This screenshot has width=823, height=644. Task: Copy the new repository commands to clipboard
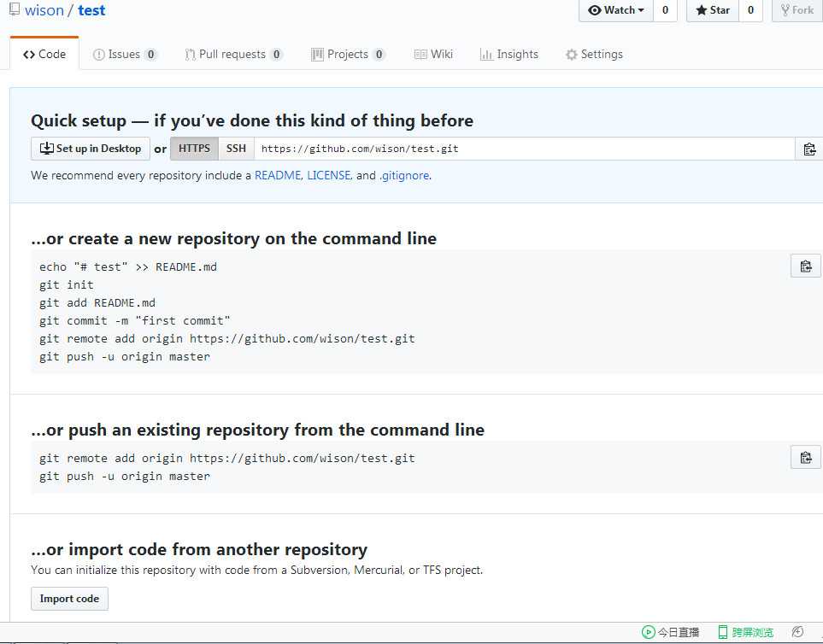pos(806,266)
